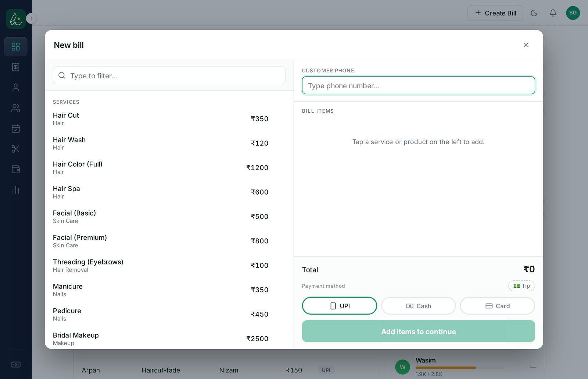Screen dimensions: 588x379
Task: Click the UPI badge in Arpan's row
Action: [326, 370]
